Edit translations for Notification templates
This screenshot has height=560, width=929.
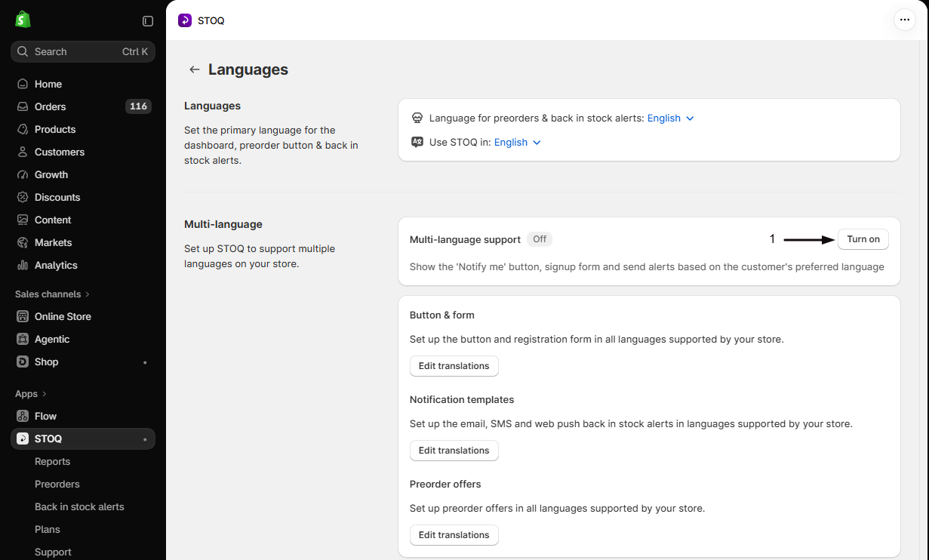click(x=454, y=451)
